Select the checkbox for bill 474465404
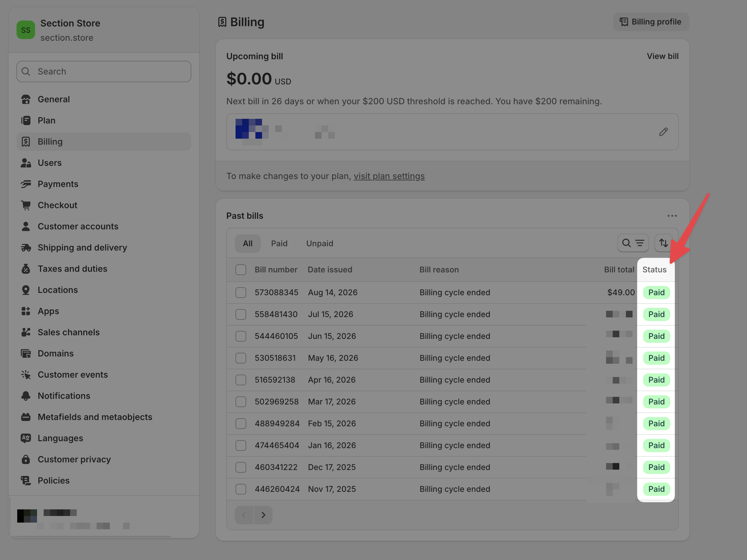 point(241,445)
